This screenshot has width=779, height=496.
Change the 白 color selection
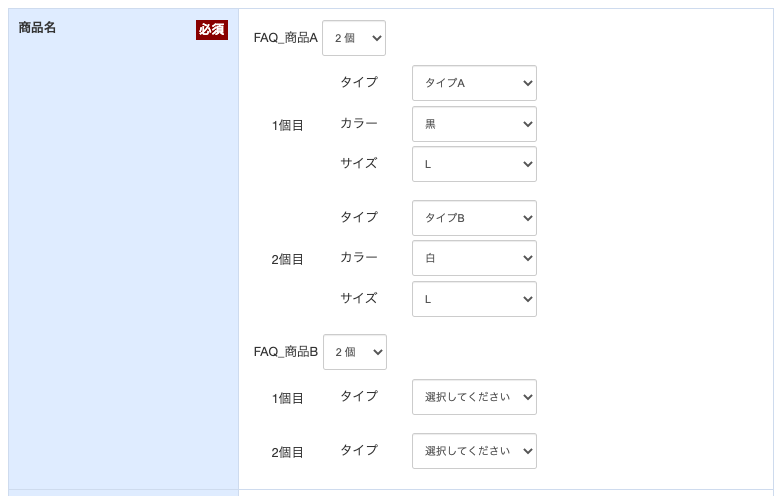click(474, 258)
